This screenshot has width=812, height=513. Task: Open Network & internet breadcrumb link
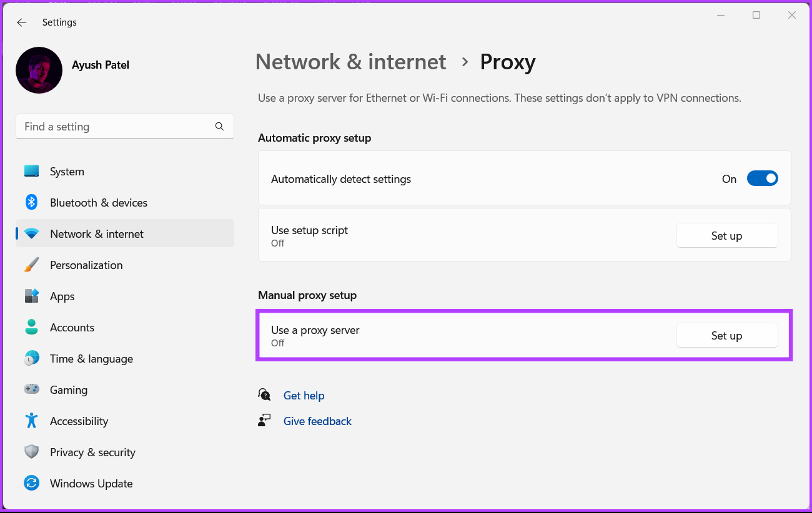click(350, 62)
